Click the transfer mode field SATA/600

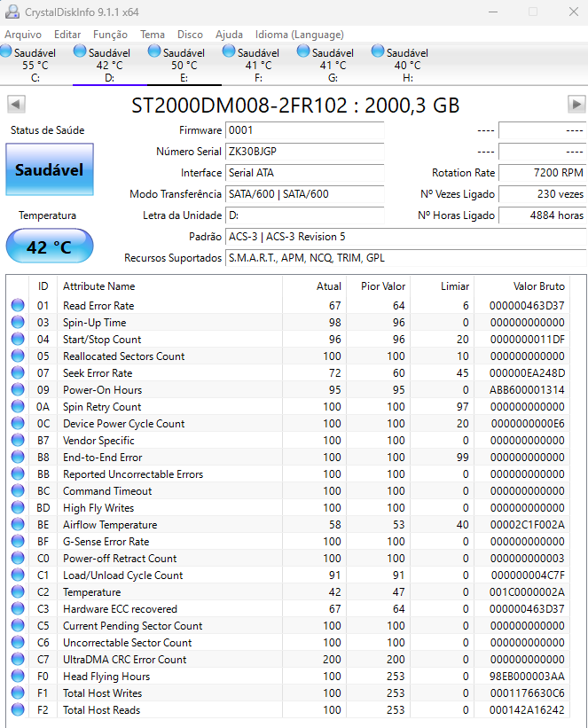[x=305, y=194]
